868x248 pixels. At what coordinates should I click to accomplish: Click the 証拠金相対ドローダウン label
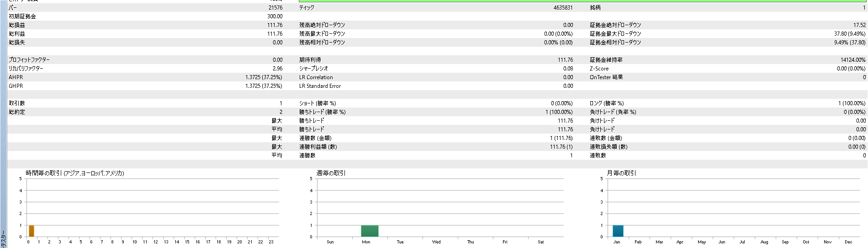pos(615,43)
